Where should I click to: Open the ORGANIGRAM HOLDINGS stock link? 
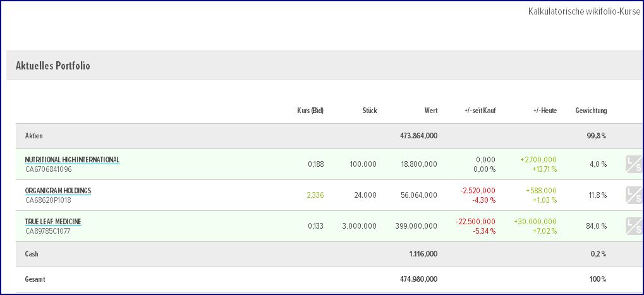click(58, 191)
